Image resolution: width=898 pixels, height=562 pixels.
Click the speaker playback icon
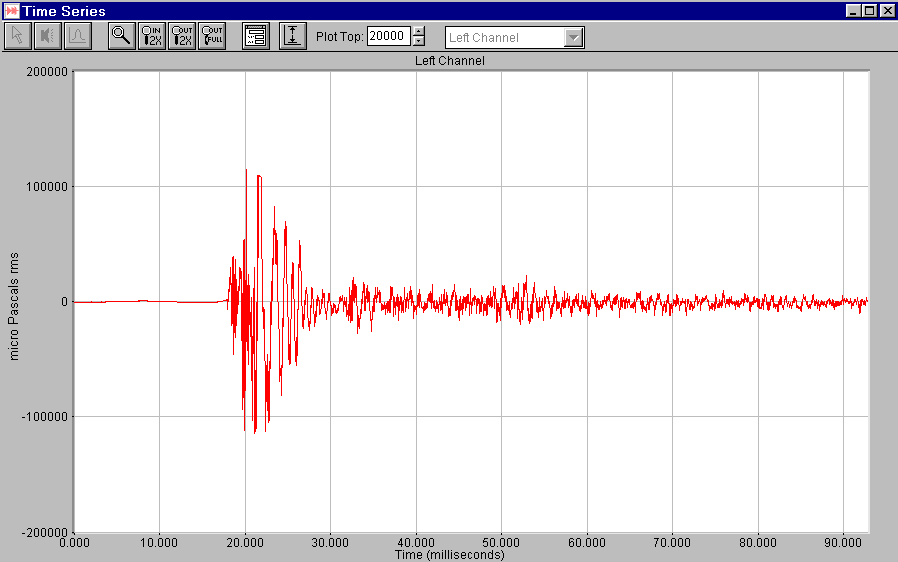pos(48,36)
